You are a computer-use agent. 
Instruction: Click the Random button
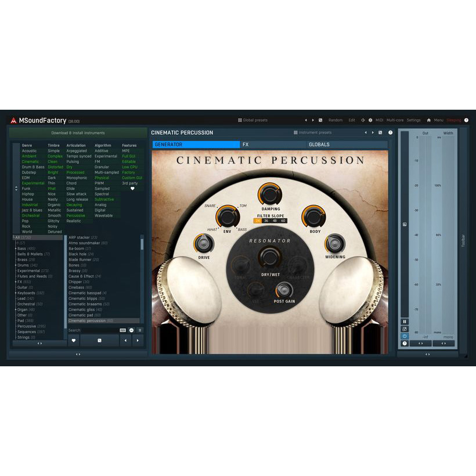(335, 120)
